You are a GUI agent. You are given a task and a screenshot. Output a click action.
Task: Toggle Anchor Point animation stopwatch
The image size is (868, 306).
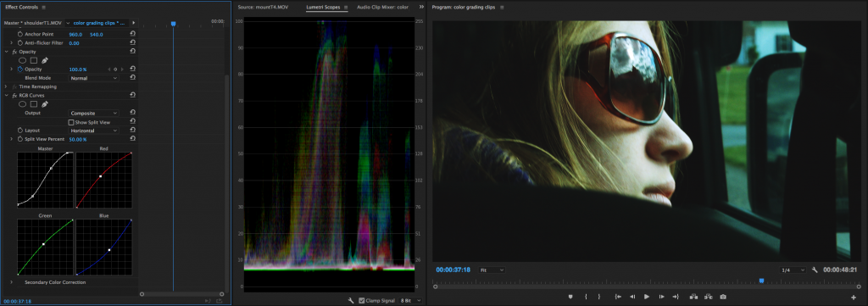pyautogui.click(x=20, y=34)
